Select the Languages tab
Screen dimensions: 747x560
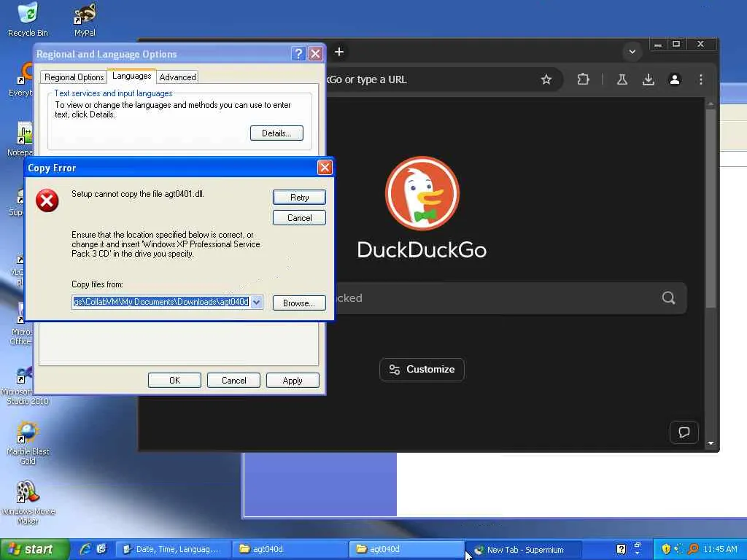click(x=131, y=76)
